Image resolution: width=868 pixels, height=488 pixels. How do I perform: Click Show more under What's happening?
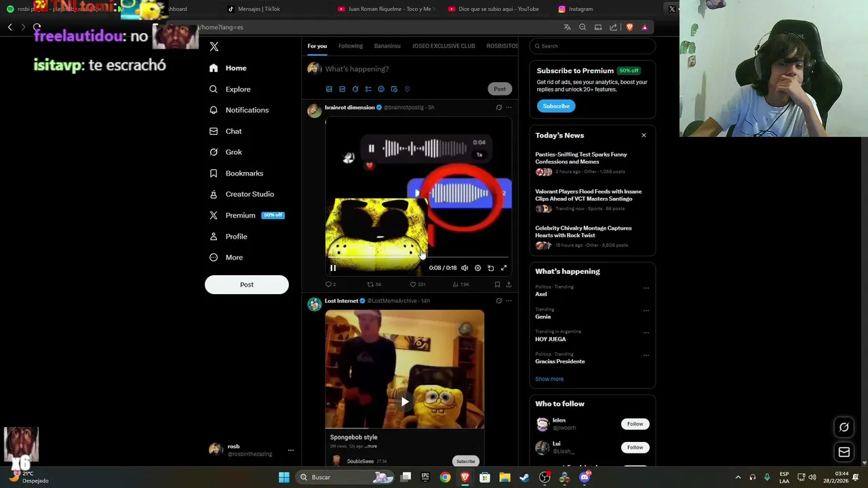tap(549, 379)
